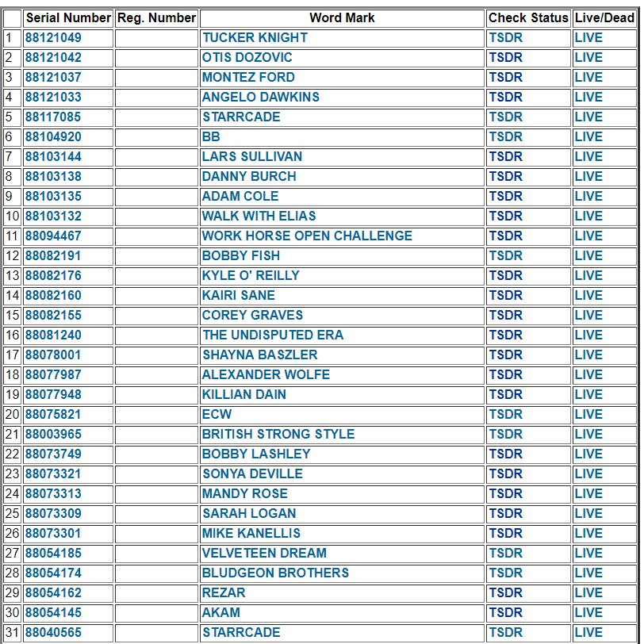644x644 pixels.
Task: Click LIVE status in COREY GRAVES row
Action: 588,315
